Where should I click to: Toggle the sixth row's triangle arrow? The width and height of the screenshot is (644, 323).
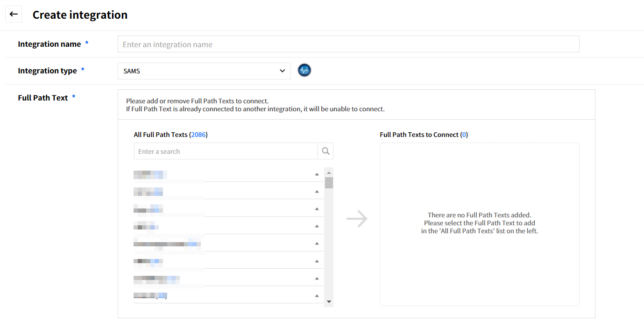[317, 261]
